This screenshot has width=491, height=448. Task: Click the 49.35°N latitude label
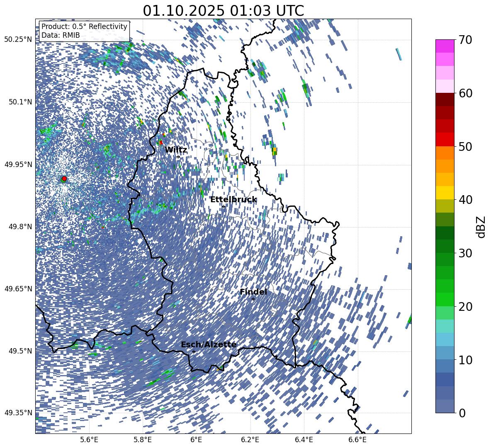tap(18, 413)
